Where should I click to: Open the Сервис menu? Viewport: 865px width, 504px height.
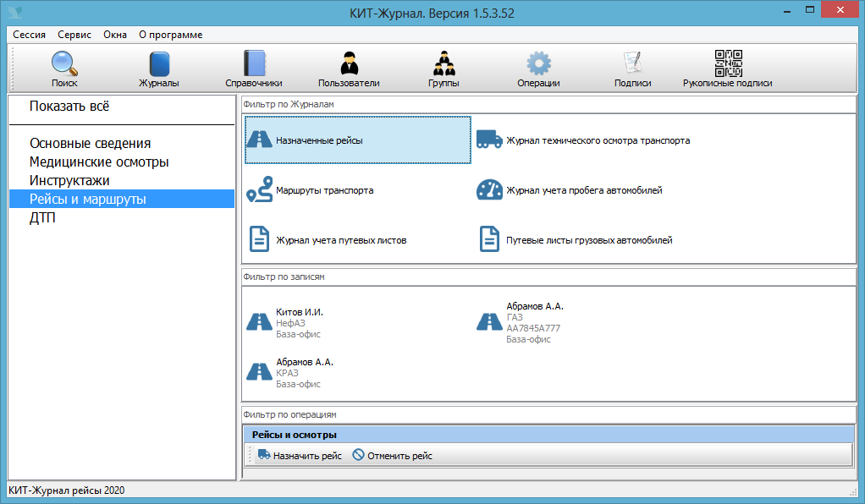tap(74, 35)
